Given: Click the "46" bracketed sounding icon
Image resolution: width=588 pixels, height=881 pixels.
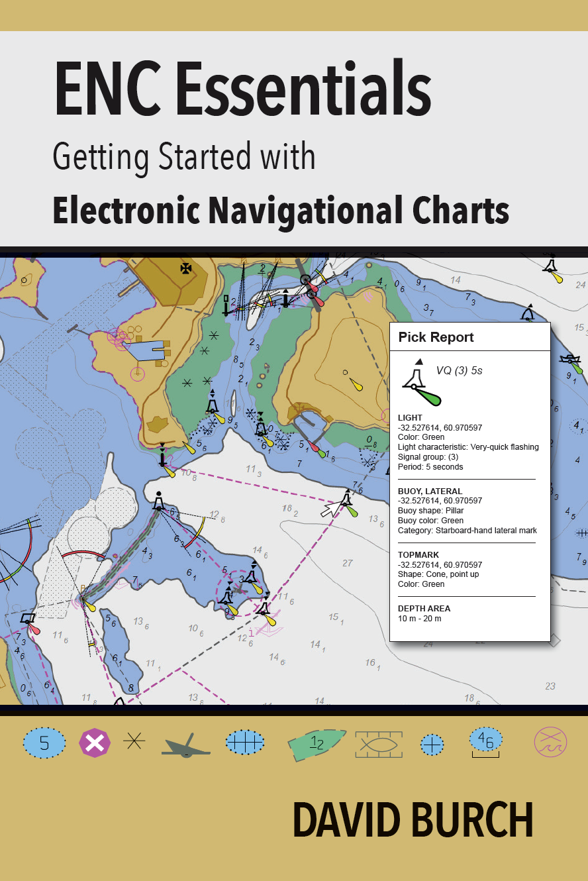Looking at the screenshot, I should [x=486, y=742].
